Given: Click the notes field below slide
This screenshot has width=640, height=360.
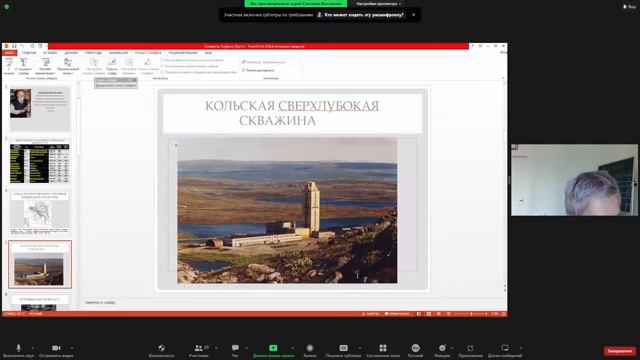Looking at the screenshot, I should (x=292, y=302).
